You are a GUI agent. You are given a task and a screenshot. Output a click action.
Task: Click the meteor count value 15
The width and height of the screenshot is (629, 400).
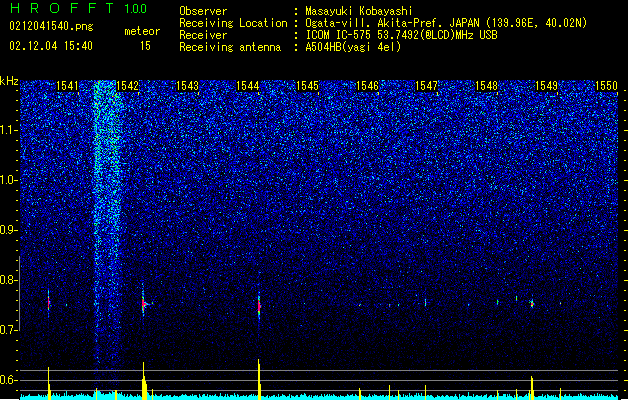pos(145,46)
